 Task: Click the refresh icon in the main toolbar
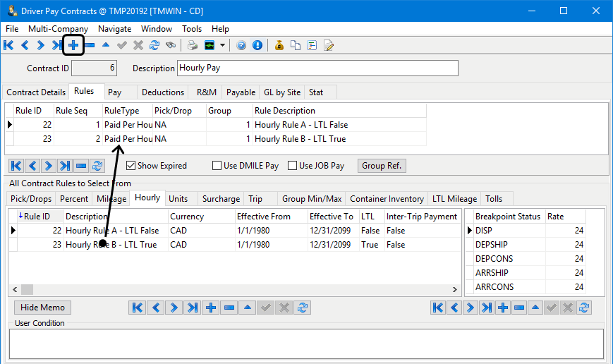154,45
